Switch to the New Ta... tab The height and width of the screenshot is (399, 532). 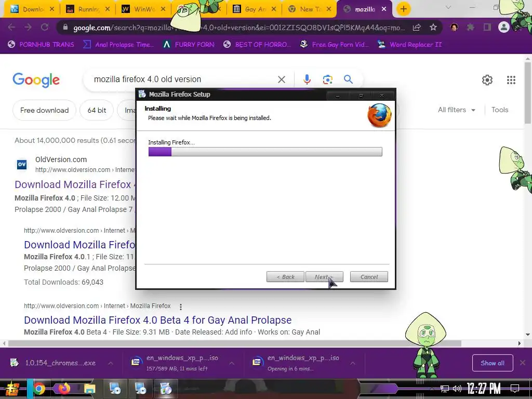tap(310, 9)
